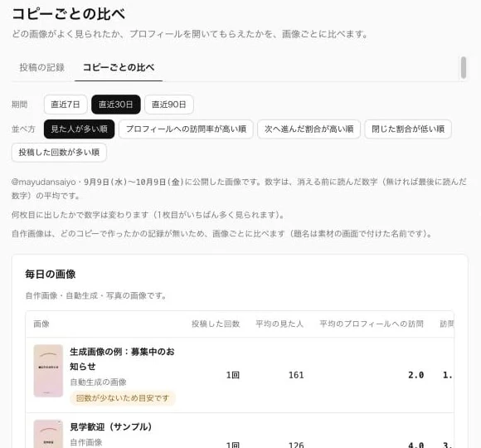Sort by 閉じた割合が低い順
The height and width of the screenshot is (448, 481).
[x=408, y=129]
